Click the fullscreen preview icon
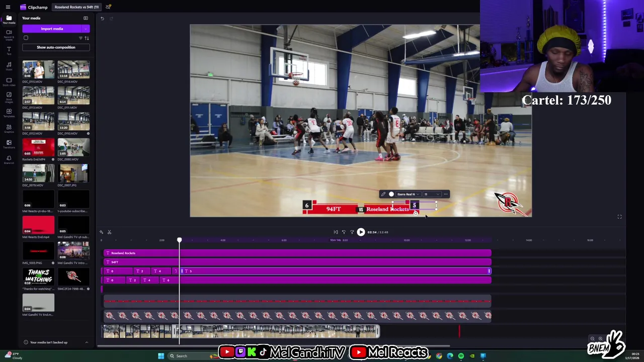The width and height of the screenshot is (644, 362). point(620,217)
